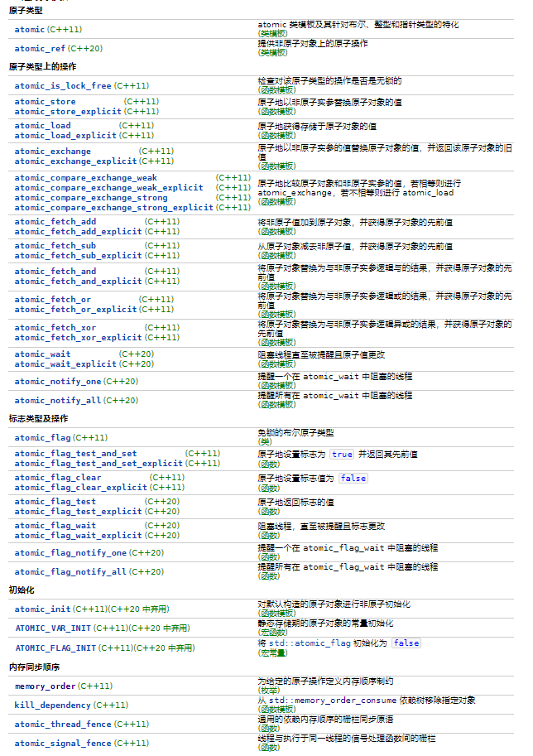This screenshot has width=533, height=756.
Task: Open the atomic_init link
Action: pyautogui.click(x=42, y=609)
